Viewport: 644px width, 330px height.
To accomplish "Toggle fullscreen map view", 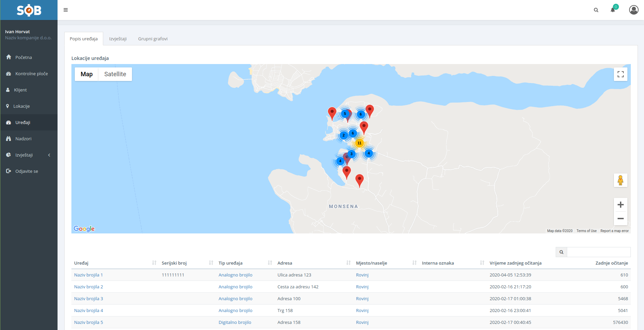I will [620, 74].
